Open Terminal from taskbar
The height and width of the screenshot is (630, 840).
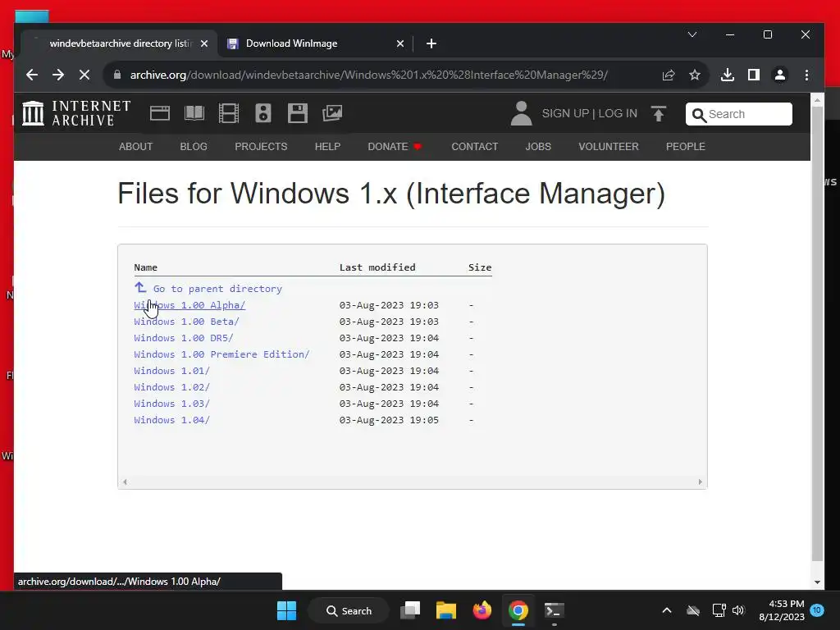pyautogui.click(x=554, y=610)
